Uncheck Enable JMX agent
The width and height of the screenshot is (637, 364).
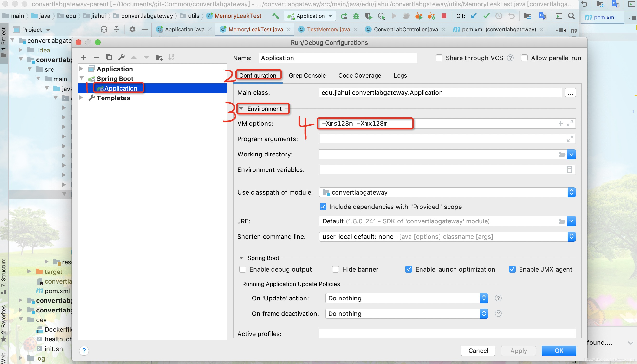[x=512, y=269]
